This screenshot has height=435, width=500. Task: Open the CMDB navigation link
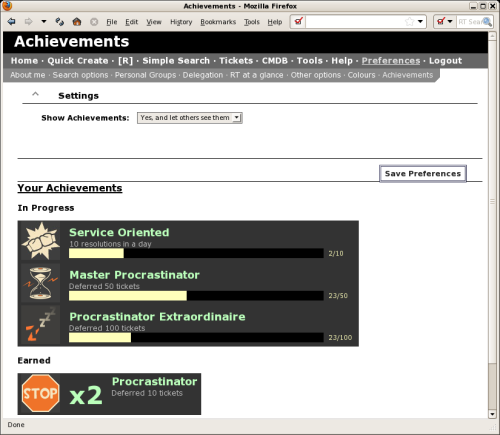(x=275, y=61)
